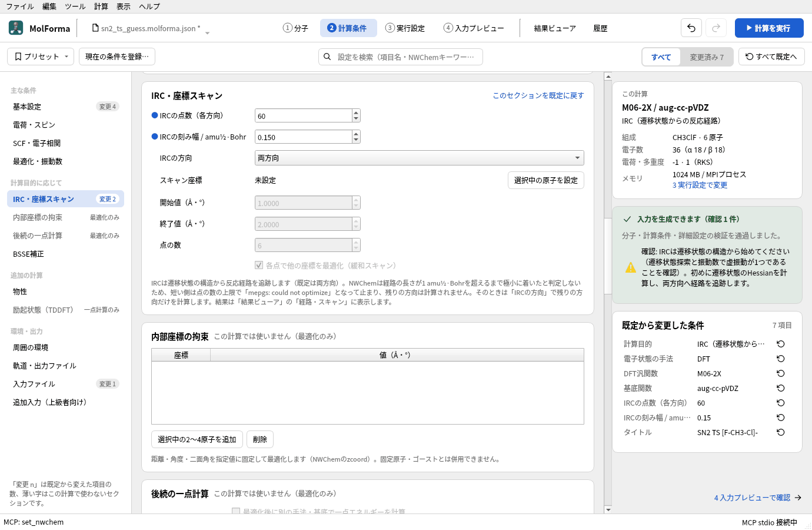The image size is (812, 530).
Task: Switch to step 3 実行設定 tab
Action: 405,28
